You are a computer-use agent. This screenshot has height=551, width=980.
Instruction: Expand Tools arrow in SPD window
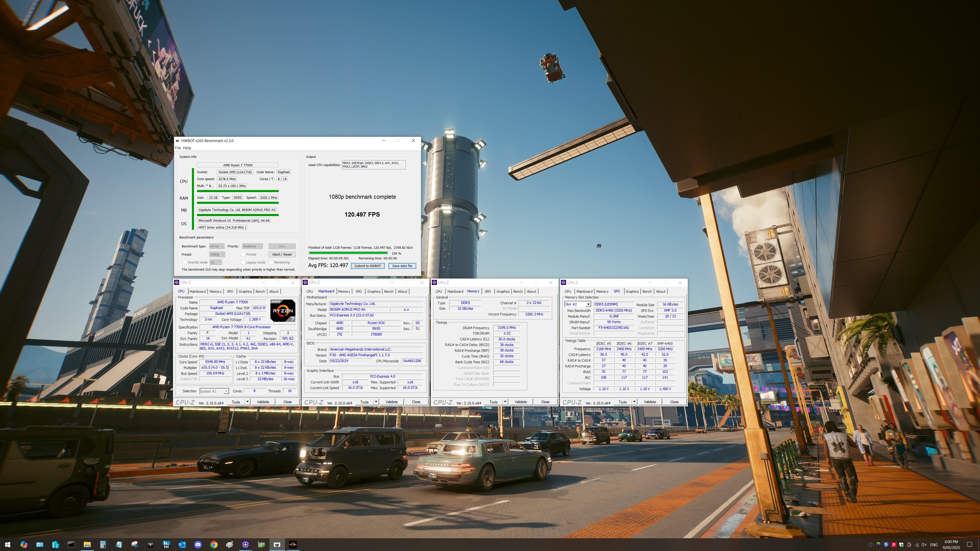(x=634, y=402)
